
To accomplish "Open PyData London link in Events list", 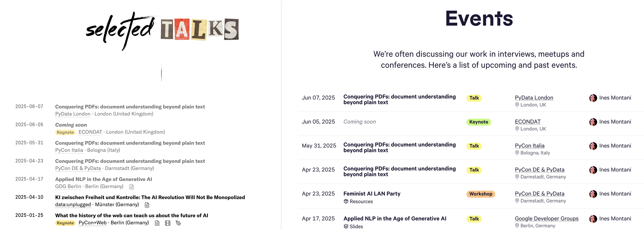I will point(534,98).
